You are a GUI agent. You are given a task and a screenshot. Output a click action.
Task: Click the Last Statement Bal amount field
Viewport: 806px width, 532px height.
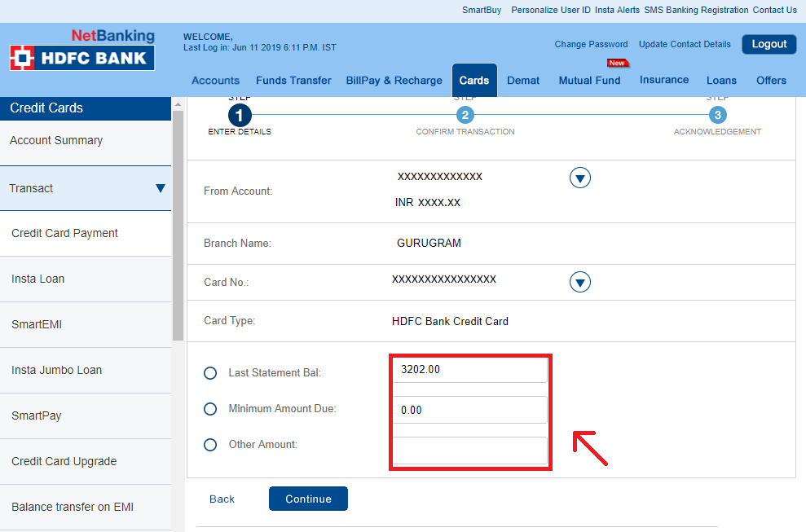pos(470,370)
